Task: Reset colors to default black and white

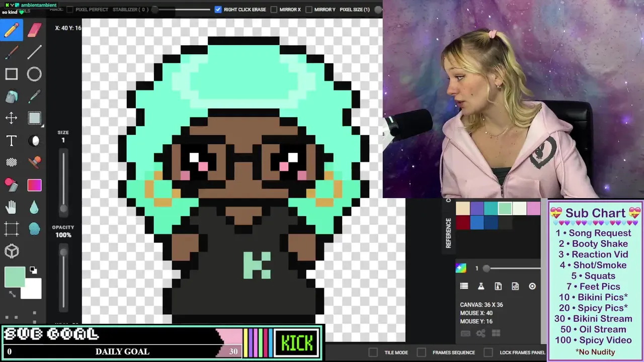Action: (x=33, y=270)
